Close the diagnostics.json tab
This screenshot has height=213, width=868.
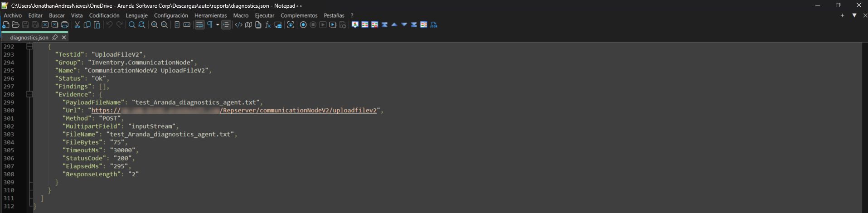[64, 38]
